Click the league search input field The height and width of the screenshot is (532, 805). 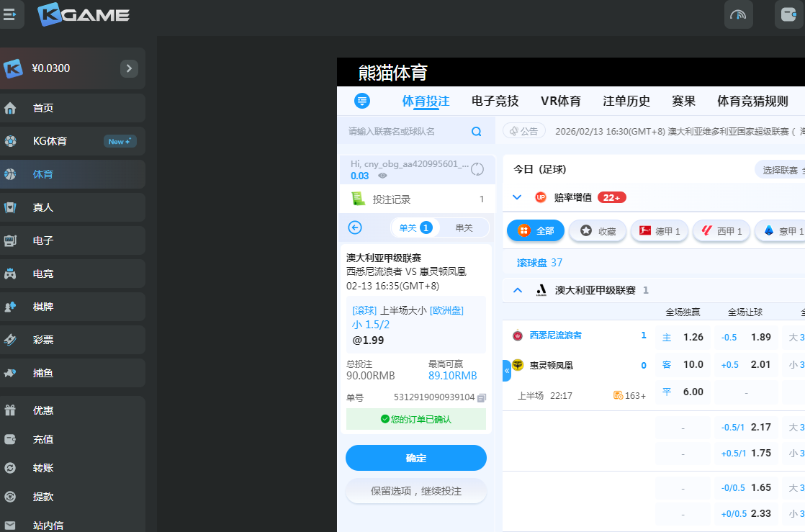point(407,132)
